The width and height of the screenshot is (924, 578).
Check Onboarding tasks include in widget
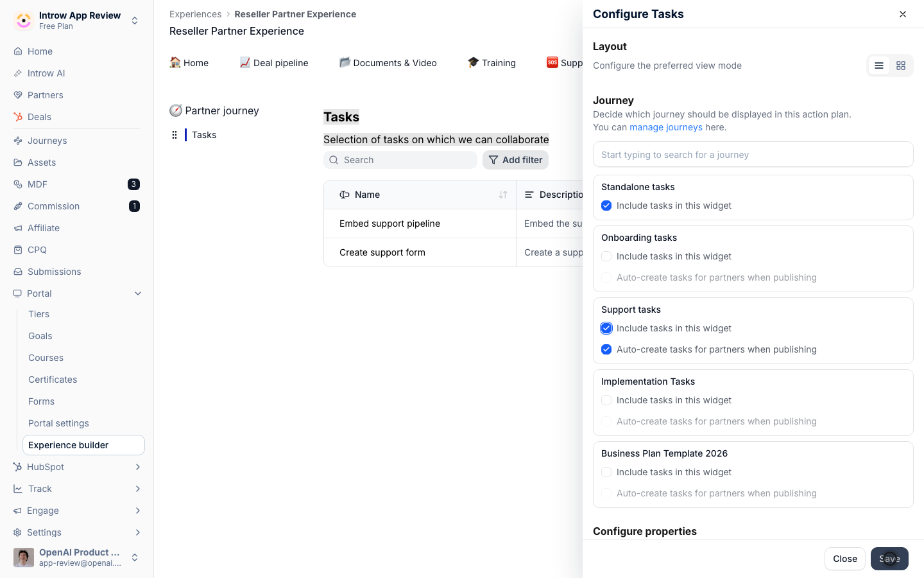coord(606,256)
